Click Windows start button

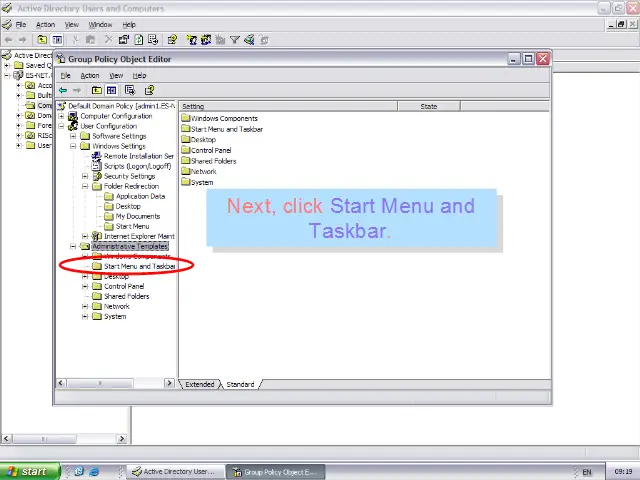click(30, 471)
